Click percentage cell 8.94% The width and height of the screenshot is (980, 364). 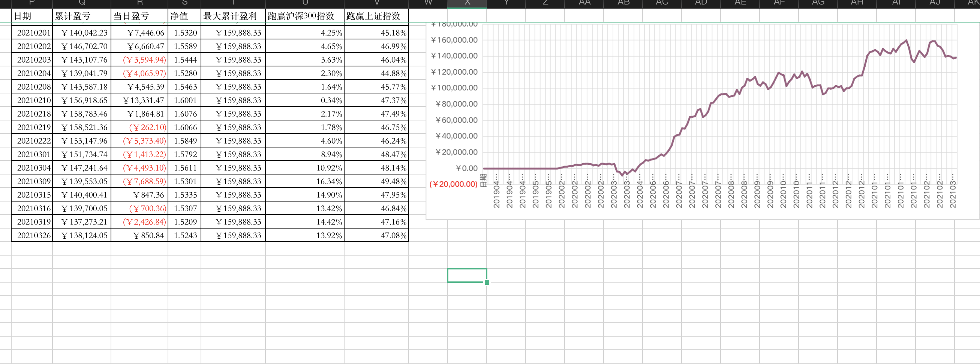click(305, 155)
